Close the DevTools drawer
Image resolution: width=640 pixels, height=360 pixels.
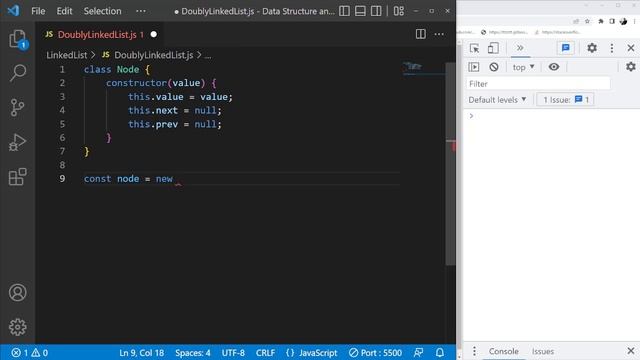[631, 351]
